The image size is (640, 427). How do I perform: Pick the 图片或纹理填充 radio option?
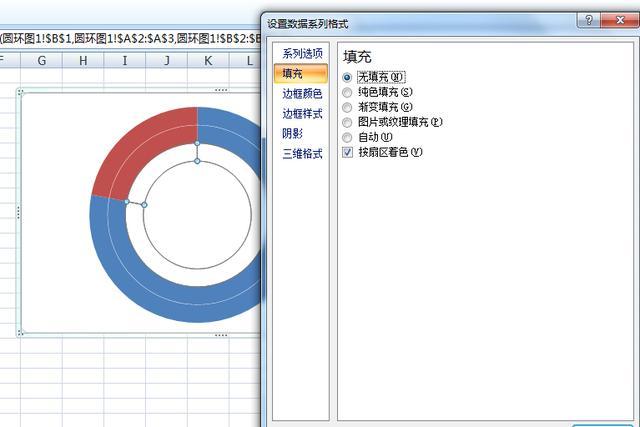[x=347, y=122]
